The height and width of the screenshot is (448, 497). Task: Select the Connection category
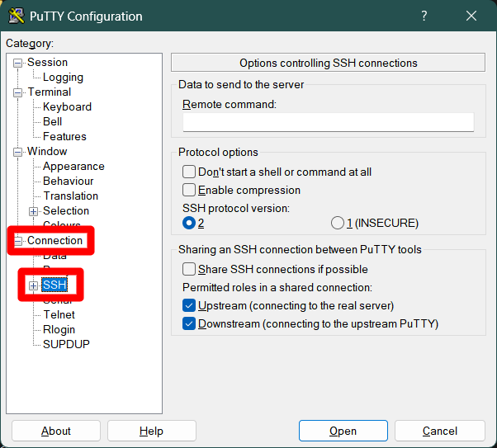pos(54,240)
